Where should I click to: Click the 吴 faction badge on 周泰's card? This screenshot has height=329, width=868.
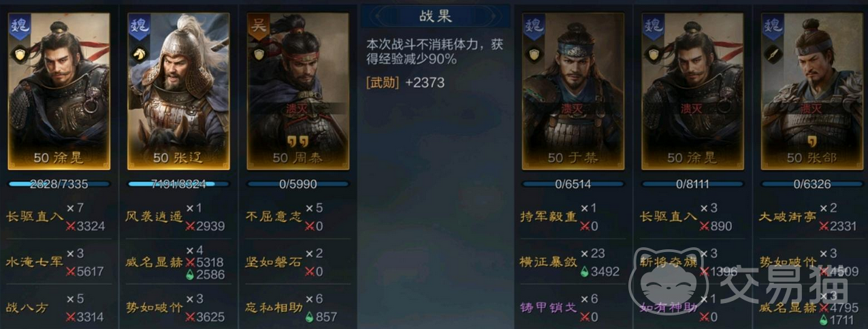[258, 26]
